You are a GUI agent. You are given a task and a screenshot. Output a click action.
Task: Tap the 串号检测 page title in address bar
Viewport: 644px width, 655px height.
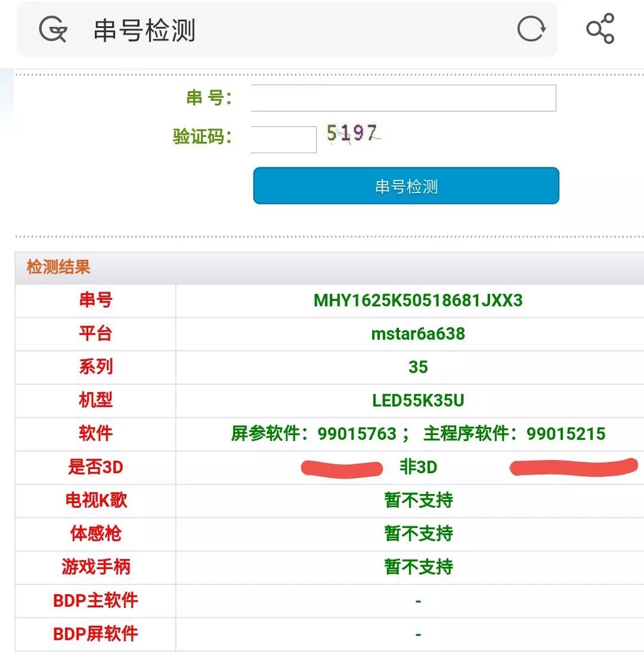(144, 30)
